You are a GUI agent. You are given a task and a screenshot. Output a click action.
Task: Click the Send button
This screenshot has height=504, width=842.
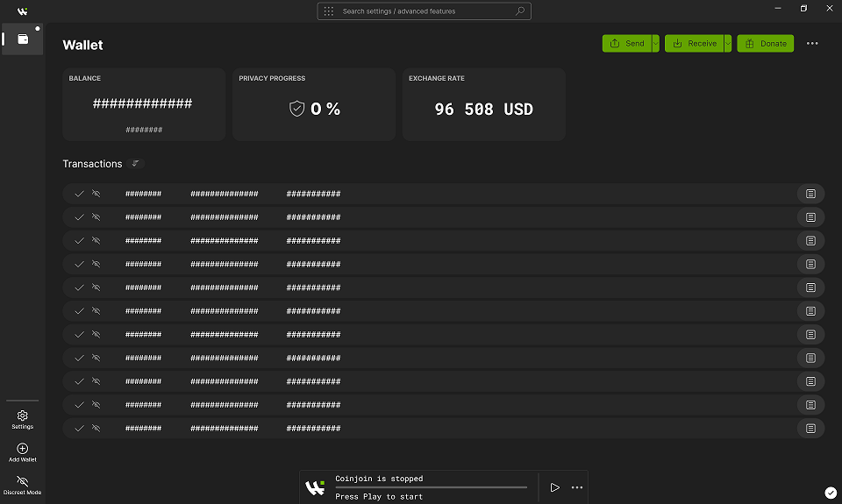[627, 44]
